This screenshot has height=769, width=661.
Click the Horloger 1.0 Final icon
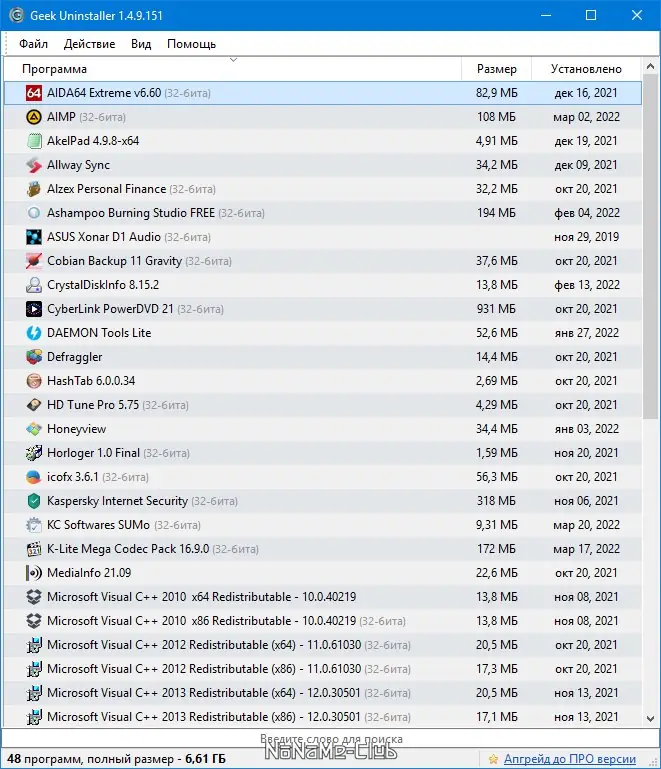pos(34,453)
